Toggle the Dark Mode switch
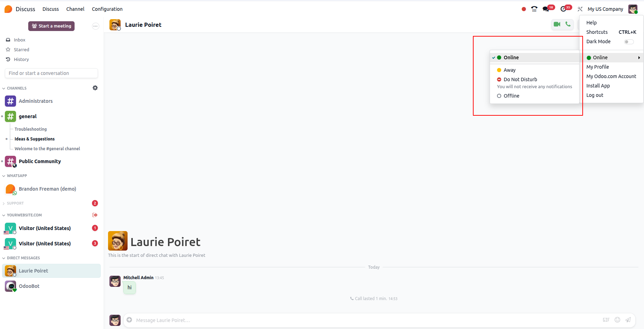The width and height of the screenshot is (644, 329). 629,42
